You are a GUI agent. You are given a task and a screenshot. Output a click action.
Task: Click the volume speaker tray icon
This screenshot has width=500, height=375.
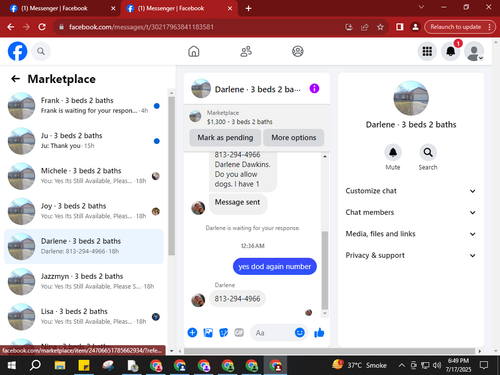pyautogui.click(x=437, y=365)
